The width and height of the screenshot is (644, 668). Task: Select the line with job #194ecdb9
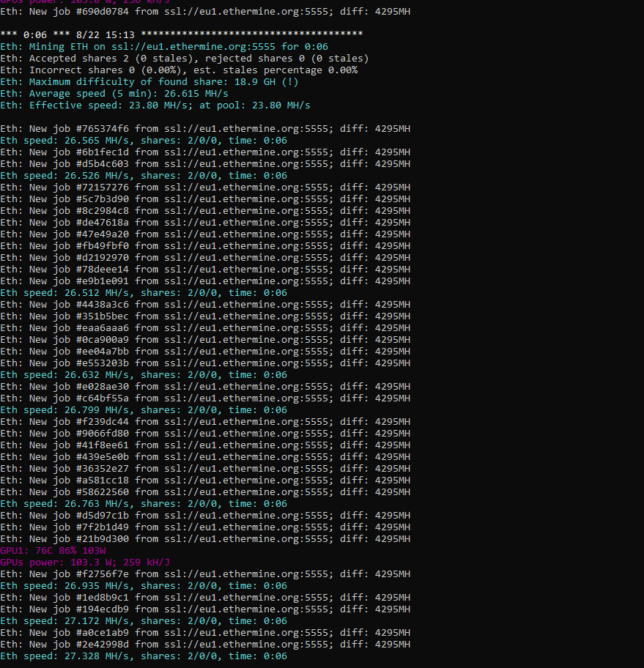205,609
